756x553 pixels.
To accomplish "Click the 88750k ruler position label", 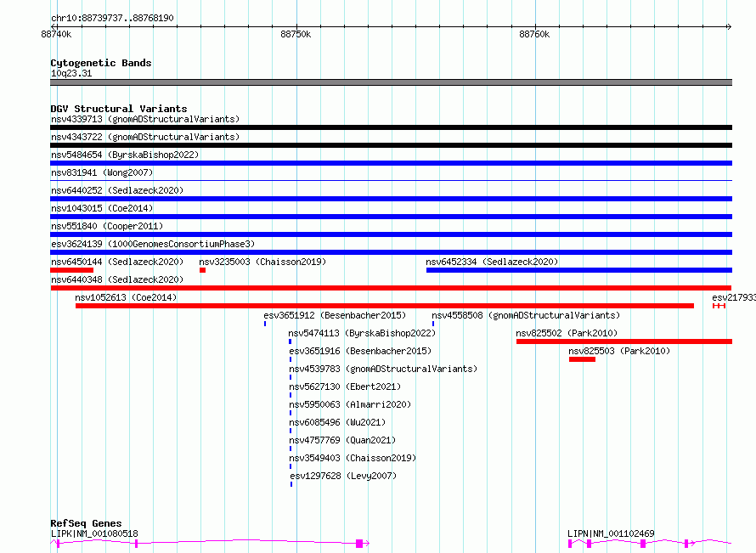I will click(x=296, y=34).
